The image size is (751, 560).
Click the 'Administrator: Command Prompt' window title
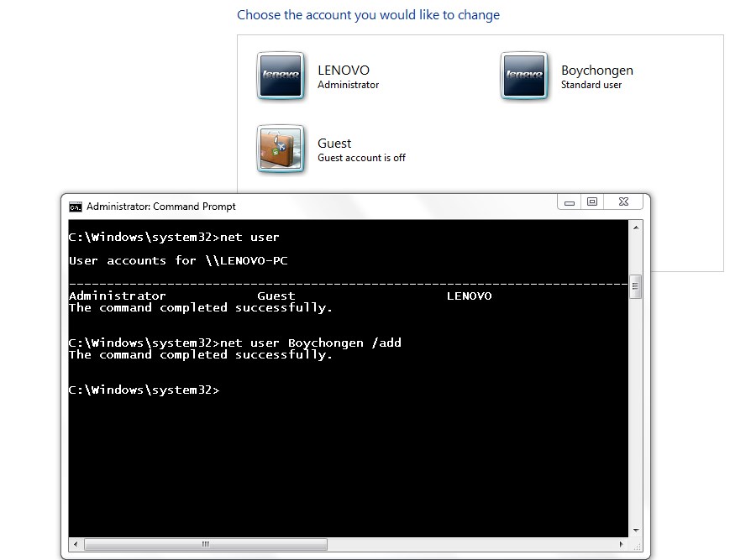[x=161, y=207]
